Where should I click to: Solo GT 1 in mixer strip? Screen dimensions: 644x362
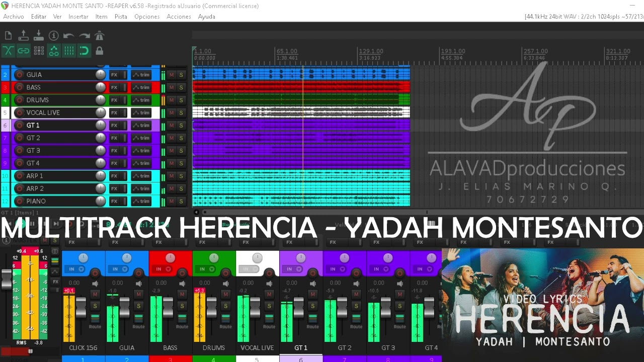click(x=312, y=306)
